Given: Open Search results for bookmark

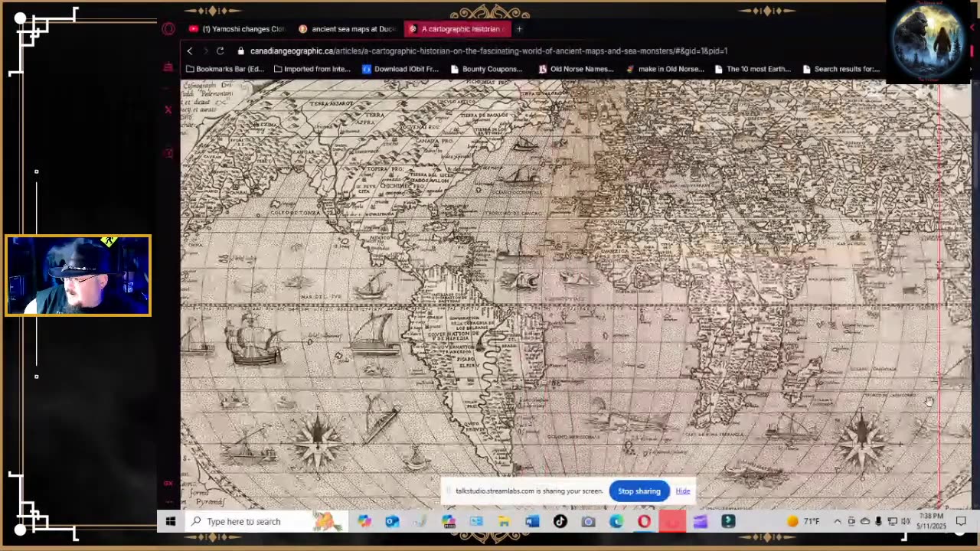Looking at the screenshot, I should 841,69.
